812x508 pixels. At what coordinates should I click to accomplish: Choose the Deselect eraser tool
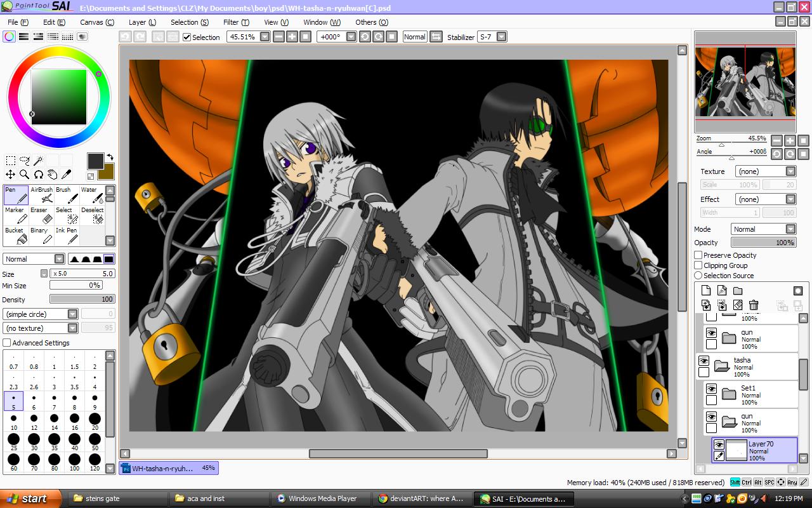tap(92, 215)
